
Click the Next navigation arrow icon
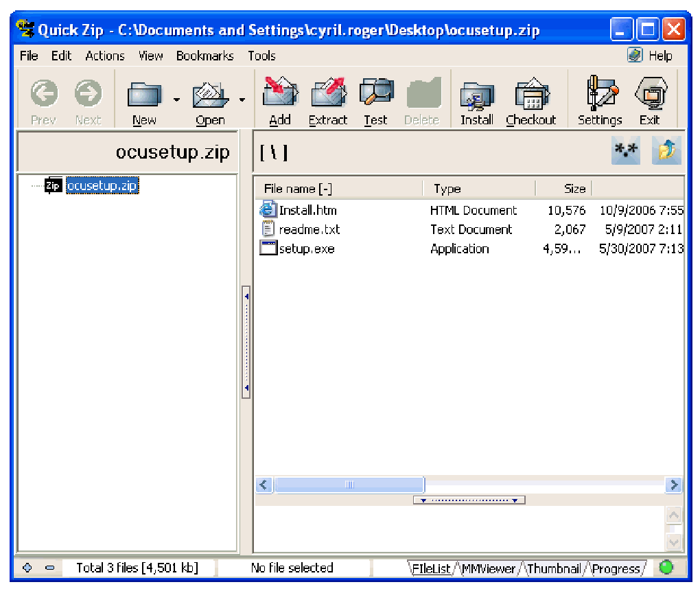[x=88, y=93]
